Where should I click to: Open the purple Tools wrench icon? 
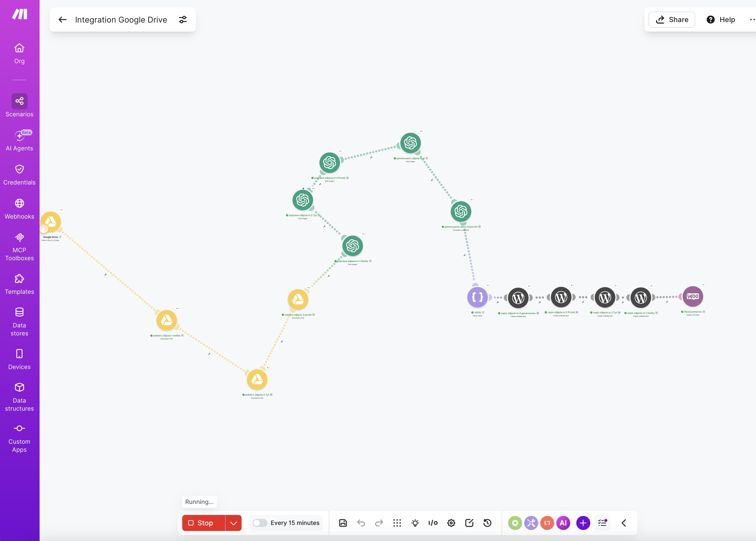point(531,523)
